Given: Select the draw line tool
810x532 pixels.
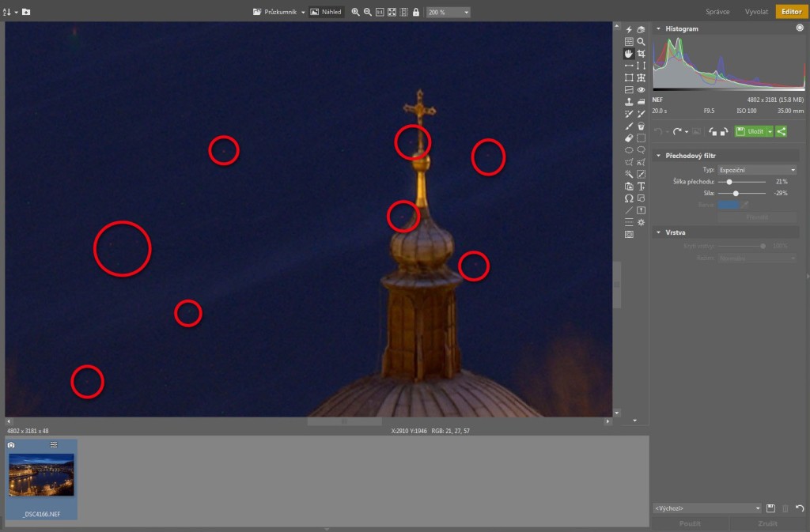Looking at the screenshot, I should [x=629, y=210].
